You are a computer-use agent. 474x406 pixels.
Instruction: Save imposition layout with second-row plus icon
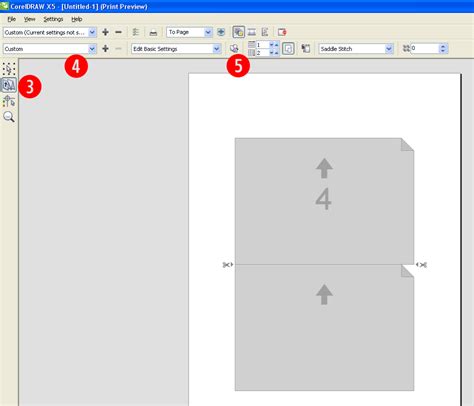(x=105, y=49)
